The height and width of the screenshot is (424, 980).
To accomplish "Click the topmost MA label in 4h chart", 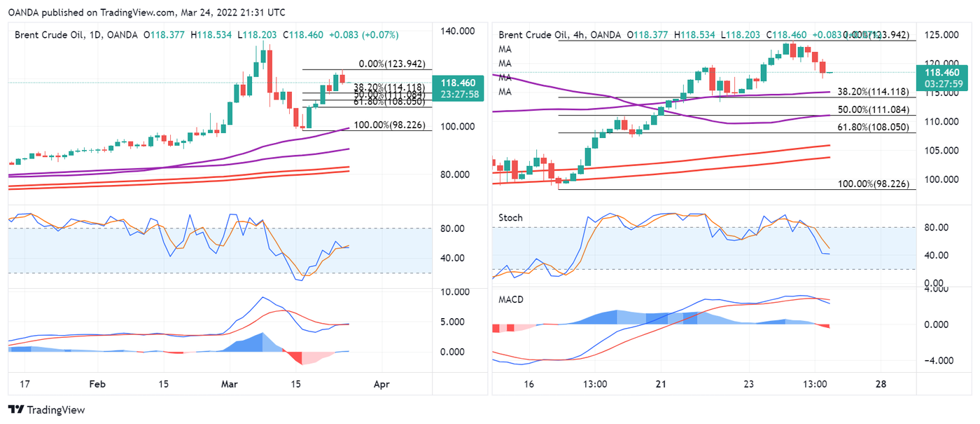I will (x=505, y=49).
